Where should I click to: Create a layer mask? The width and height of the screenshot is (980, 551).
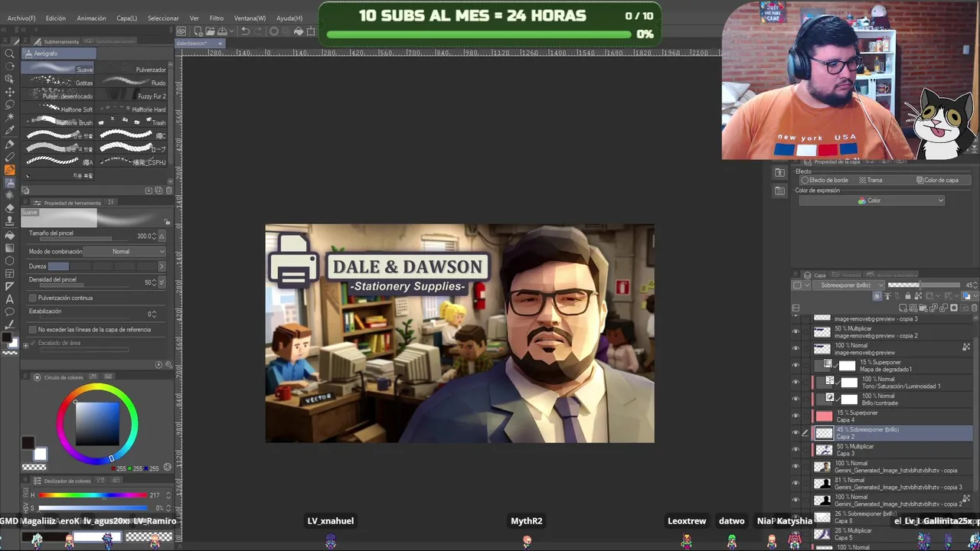point(954,308)
